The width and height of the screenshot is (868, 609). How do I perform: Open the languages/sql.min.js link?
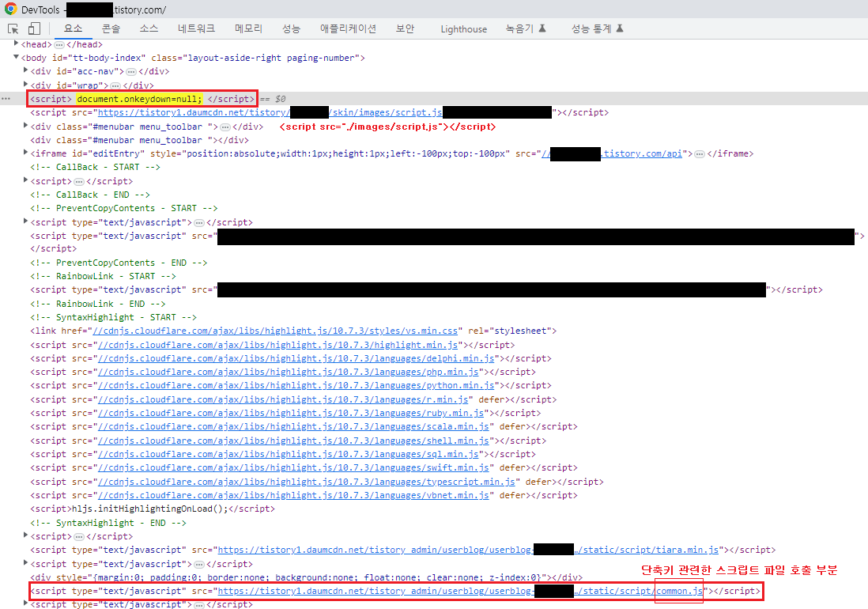(x=289, y=454)
